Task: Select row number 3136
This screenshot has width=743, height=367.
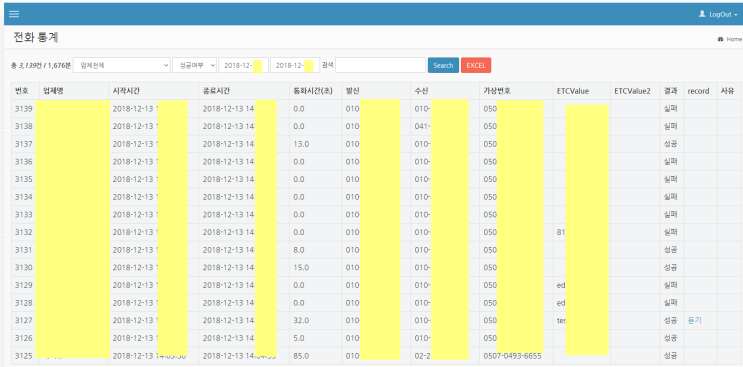Action: point(24,161)
